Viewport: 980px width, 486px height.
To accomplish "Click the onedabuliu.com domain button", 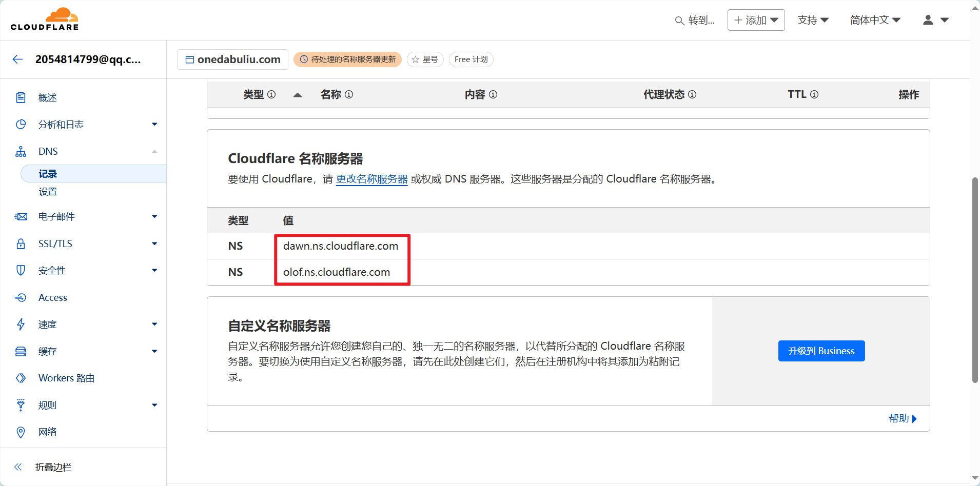I will 232,59.
